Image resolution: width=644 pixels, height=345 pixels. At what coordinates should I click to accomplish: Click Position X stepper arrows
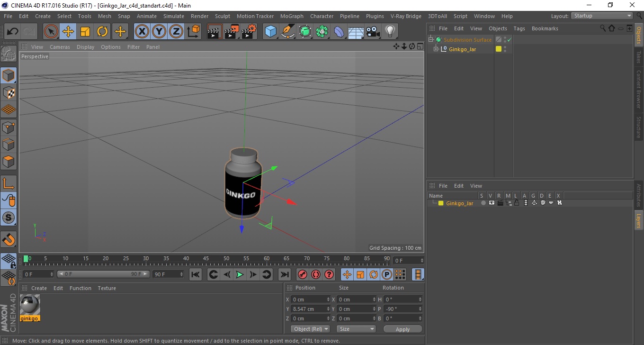(x=328, y=300)
